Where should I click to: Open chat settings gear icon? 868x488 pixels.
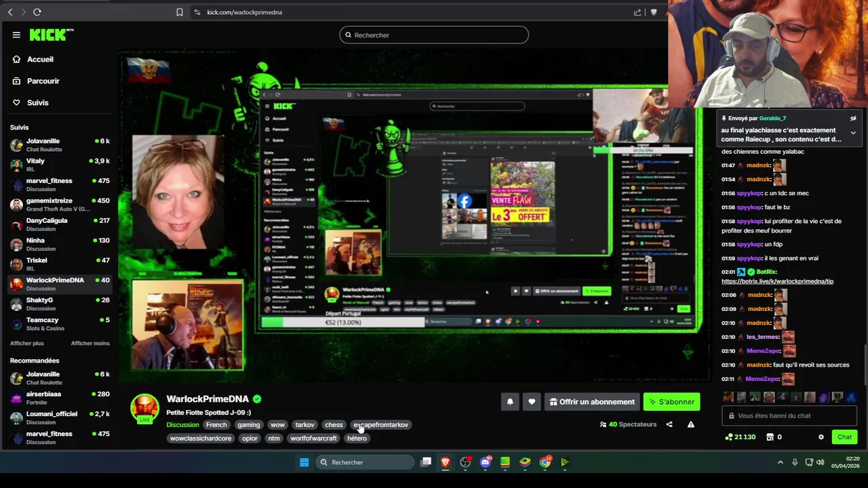[x=821, y=437]
